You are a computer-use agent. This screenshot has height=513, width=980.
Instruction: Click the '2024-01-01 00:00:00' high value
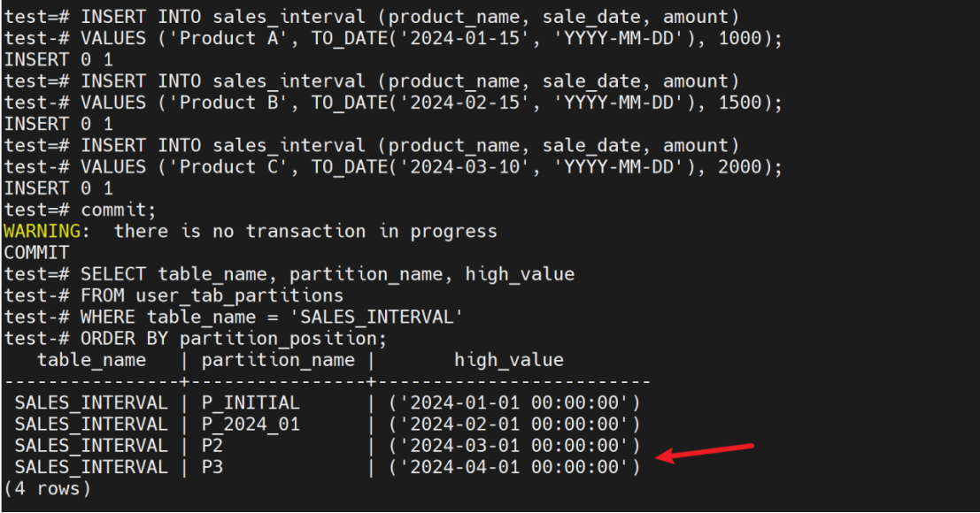click(513, 402)
